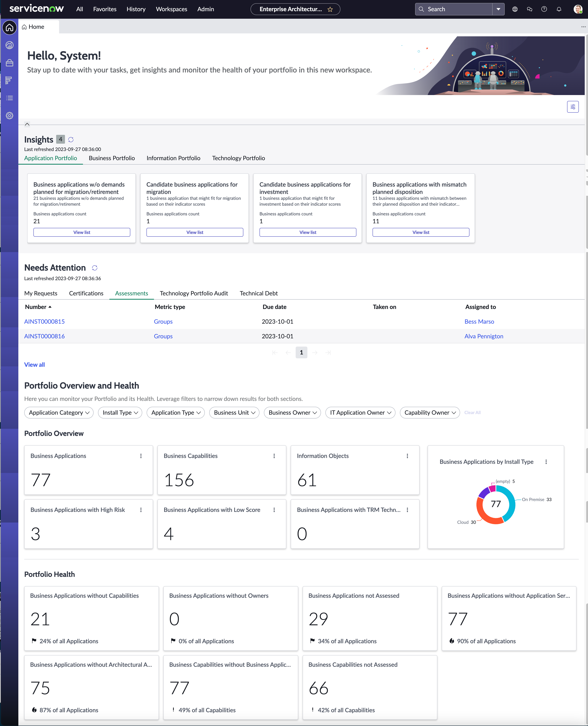588x726 pixels.
Task: Switch to Technology Portfolio tab
Action: tap(238, 158)
